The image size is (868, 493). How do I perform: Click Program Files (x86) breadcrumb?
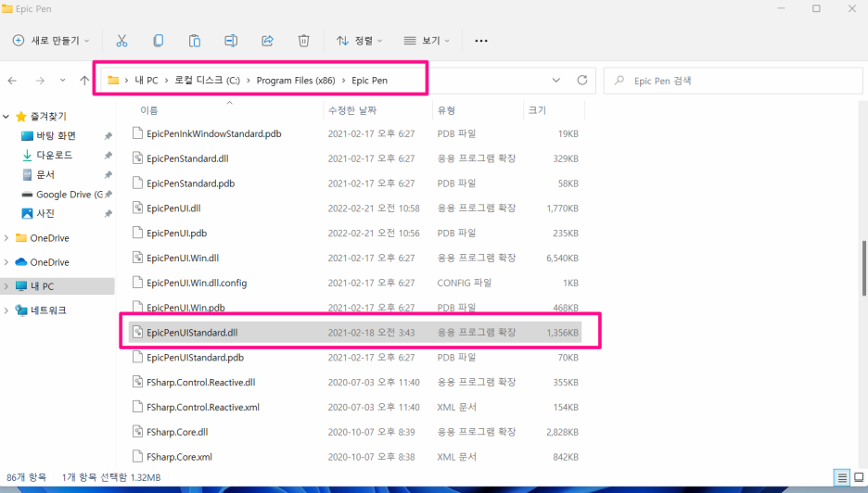click(x=296, y=81)
